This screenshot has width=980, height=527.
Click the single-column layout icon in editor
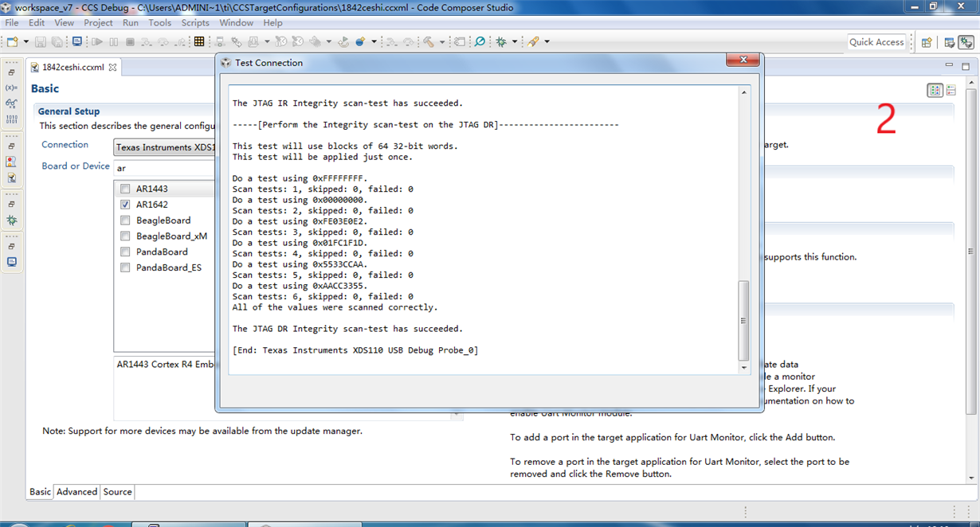951,91
